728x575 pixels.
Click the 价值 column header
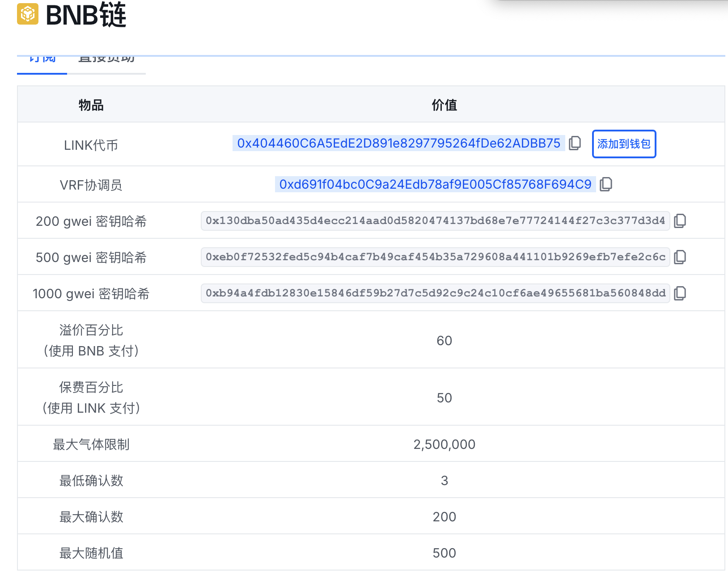(x=444, y=105)
